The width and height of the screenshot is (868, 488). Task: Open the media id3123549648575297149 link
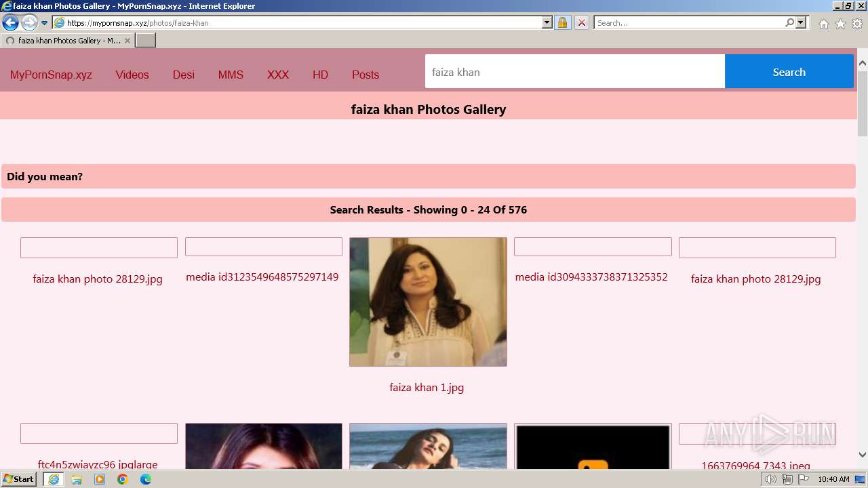(262, 277)
